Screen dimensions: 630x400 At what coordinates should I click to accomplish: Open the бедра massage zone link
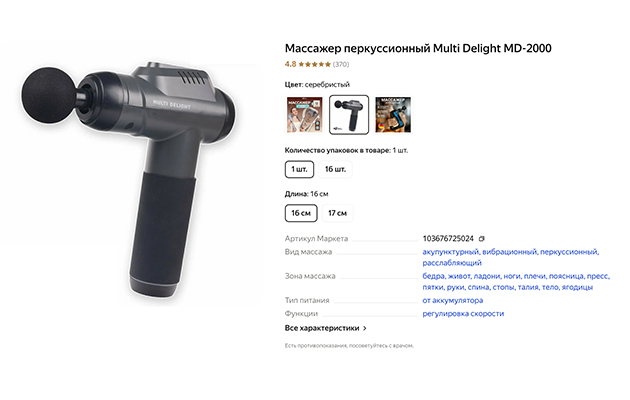point(434,276)
